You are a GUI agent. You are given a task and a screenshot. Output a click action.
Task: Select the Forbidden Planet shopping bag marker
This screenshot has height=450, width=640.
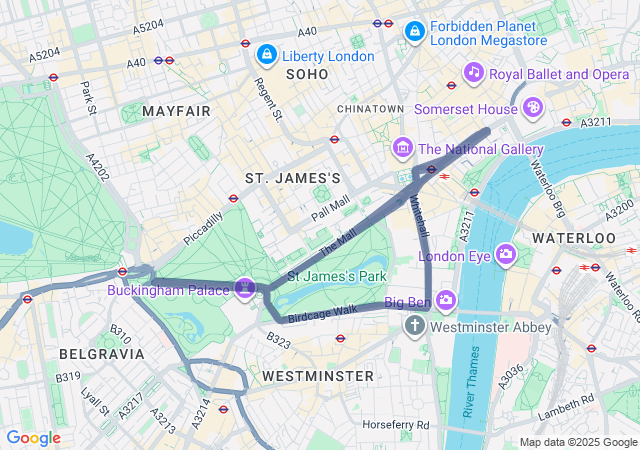tap(415, 31)
